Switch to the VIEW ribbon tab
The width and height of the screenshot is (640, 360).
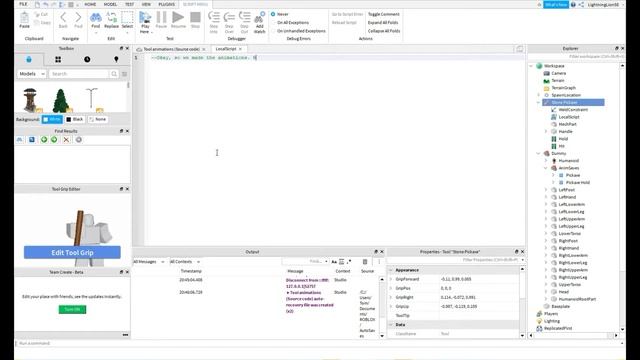tap(146, 4)
